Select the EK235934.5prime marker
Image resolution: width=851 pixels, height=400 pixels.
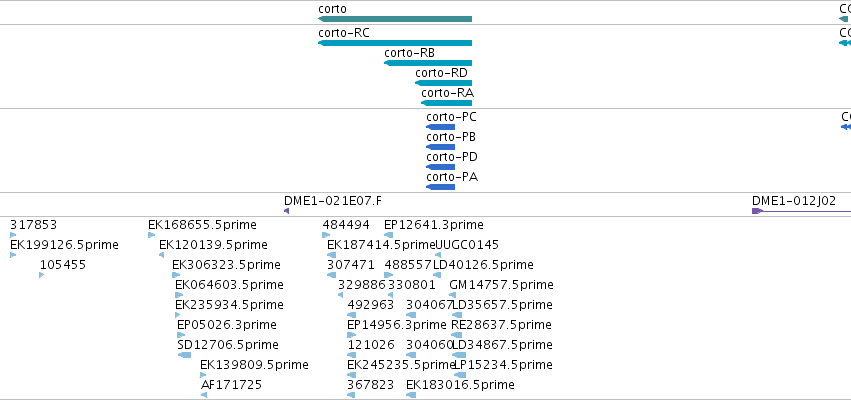click(x=177, y=315)
